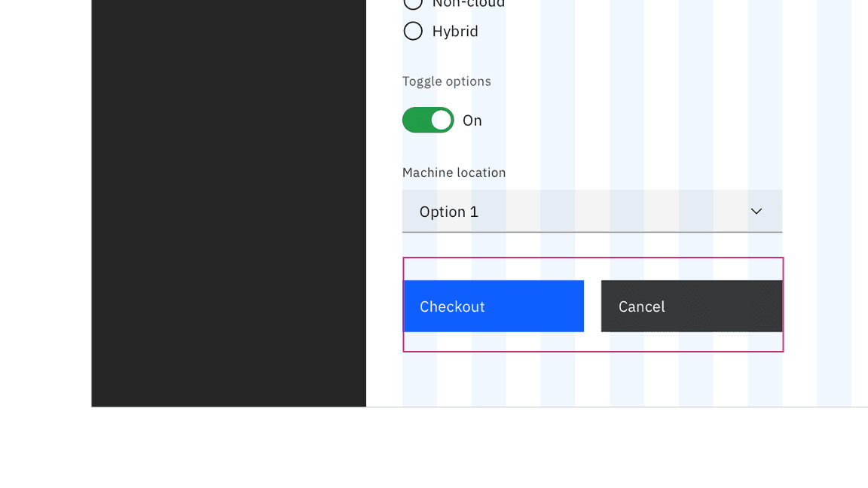Click the "Cancel" text on dark button
The image size is (868, 488).
pos(642,307)
